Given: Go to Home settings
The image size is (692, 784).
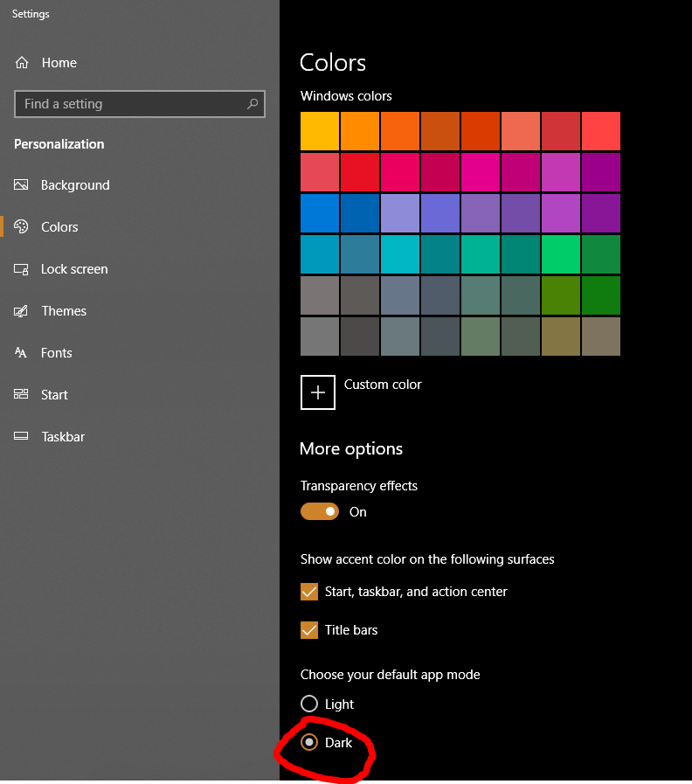Looking at the screenshot, I should coord(59,63).
